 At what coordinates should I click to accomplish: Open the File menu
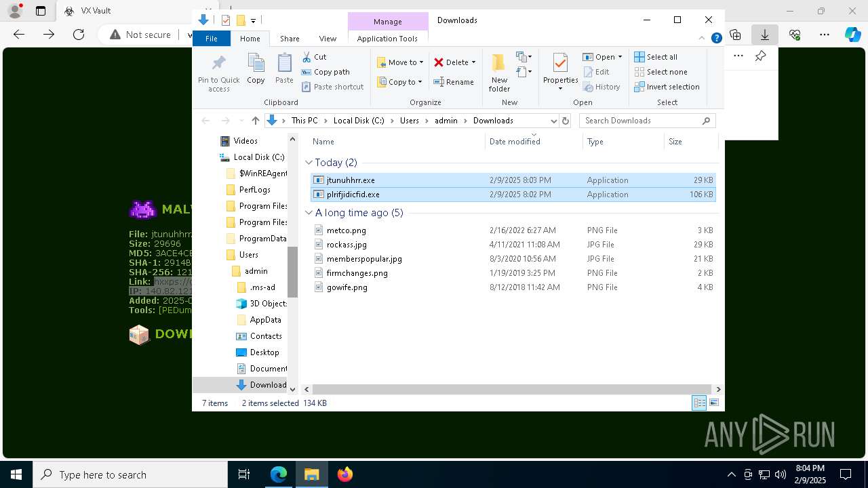coord(212,39)
